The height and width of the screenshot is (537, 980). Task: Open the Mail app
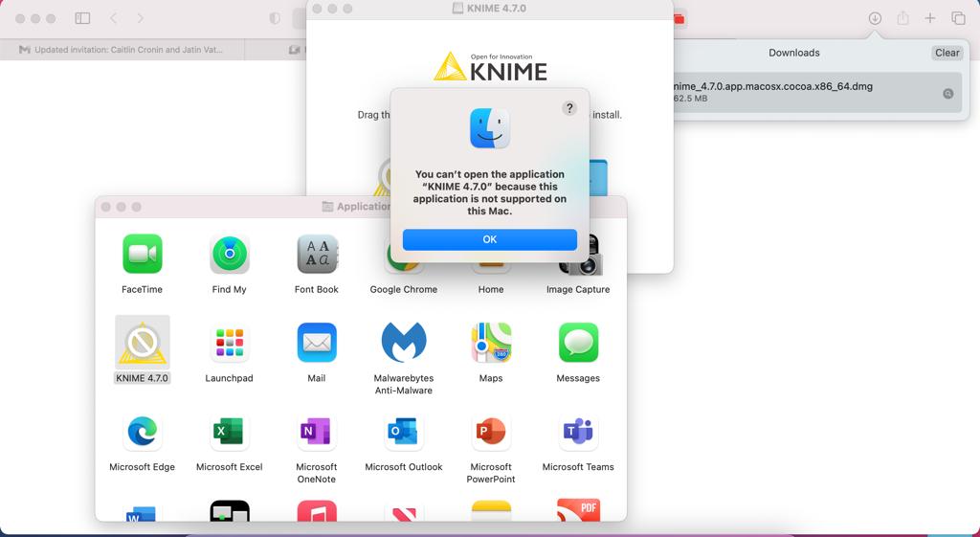317,343
